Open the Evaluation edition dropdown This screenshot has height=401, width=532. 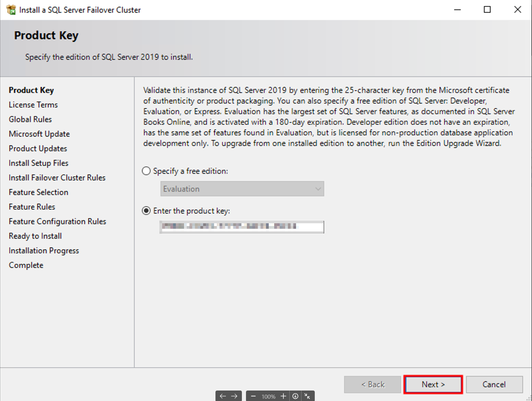[x=242, y=189]
